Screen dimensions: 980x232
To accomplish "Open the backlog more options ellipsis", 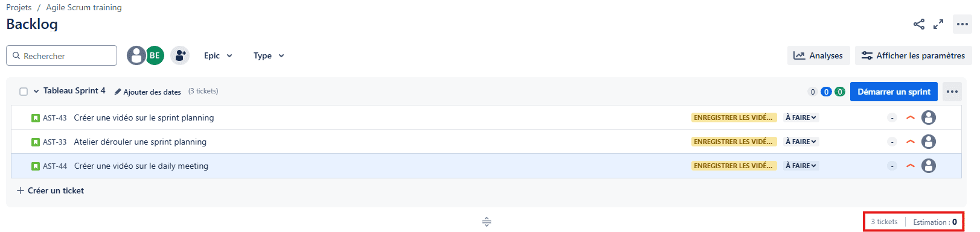I will click(962, 24).
